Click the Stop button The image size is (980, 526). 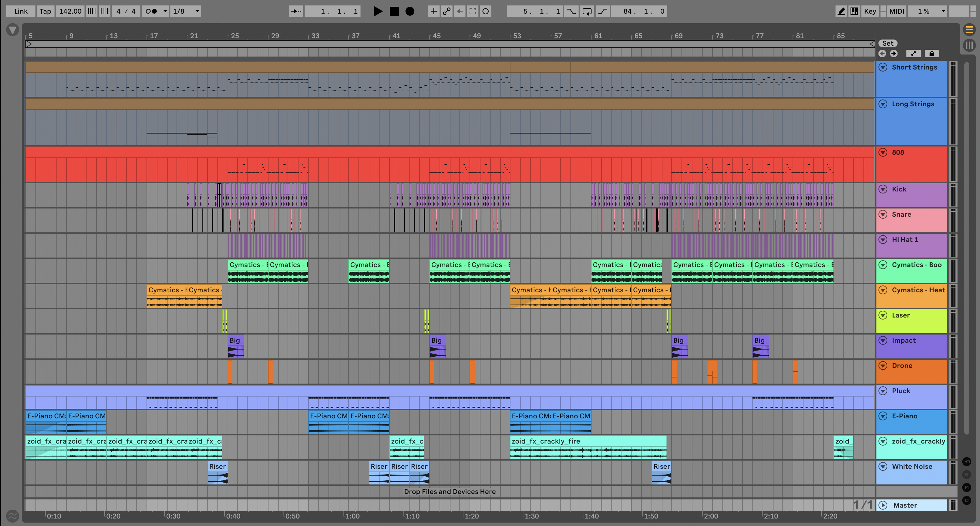(394, 11)
